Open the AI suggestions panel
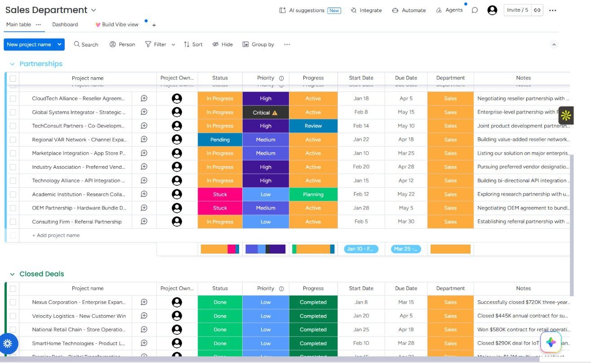591x364 pixels. [310, 10]
